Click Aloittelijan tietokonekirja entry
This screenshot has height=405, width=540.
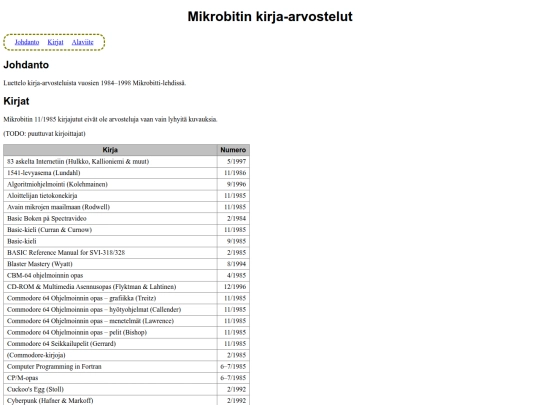[110, 195]
